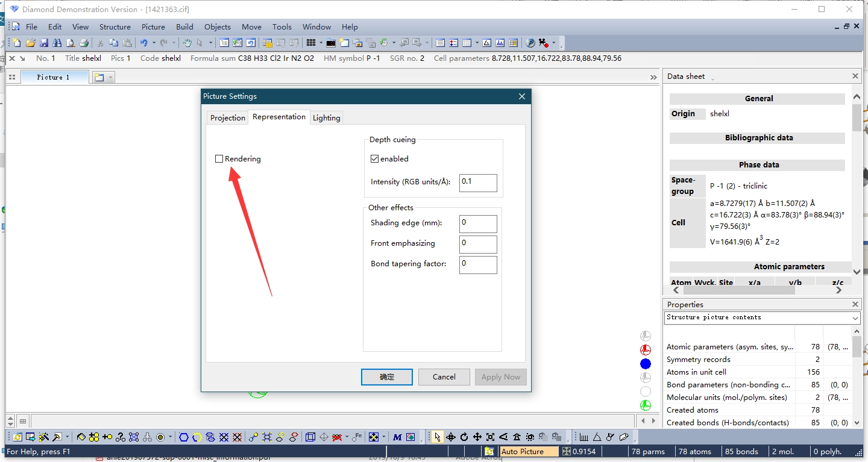Image resolution: width=868 pixels, height=462 pixels.
Task: Click the blue atom color legend circle
Action: pos(646,364)
